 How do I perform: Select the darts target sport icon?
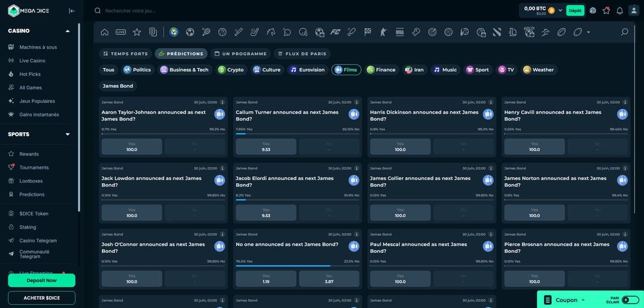[x=432, y=32]
